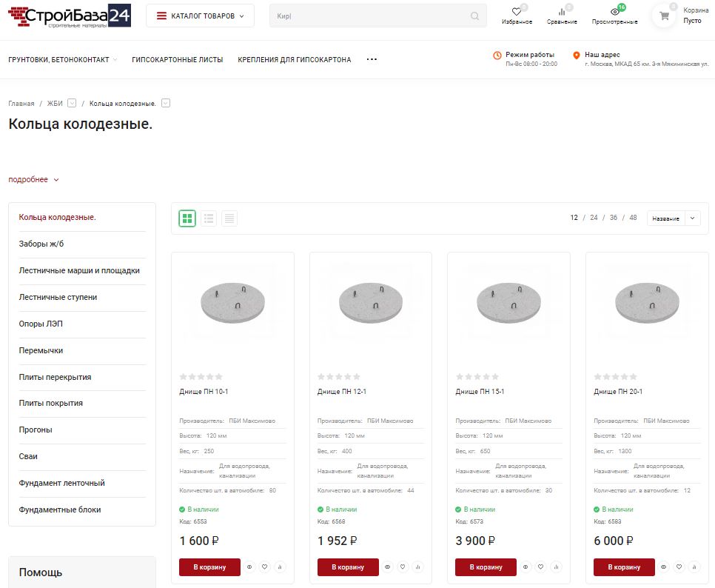Open the Избранное favorites heart icon
Image resolution: width=715 pixels, height=588 pixels.
(x=517, y=12)
